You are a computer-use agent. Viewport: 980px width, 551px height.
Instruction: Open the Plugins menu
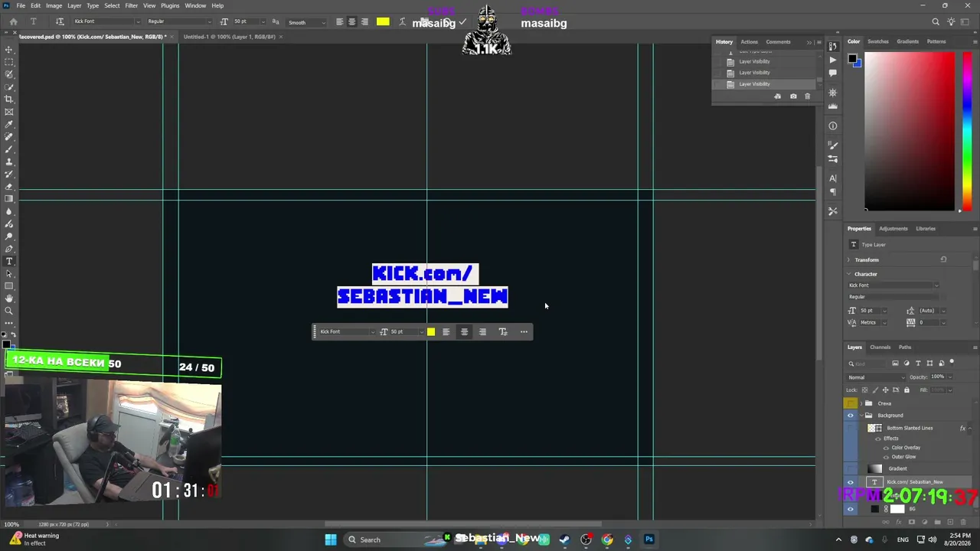tap(170, 5)
